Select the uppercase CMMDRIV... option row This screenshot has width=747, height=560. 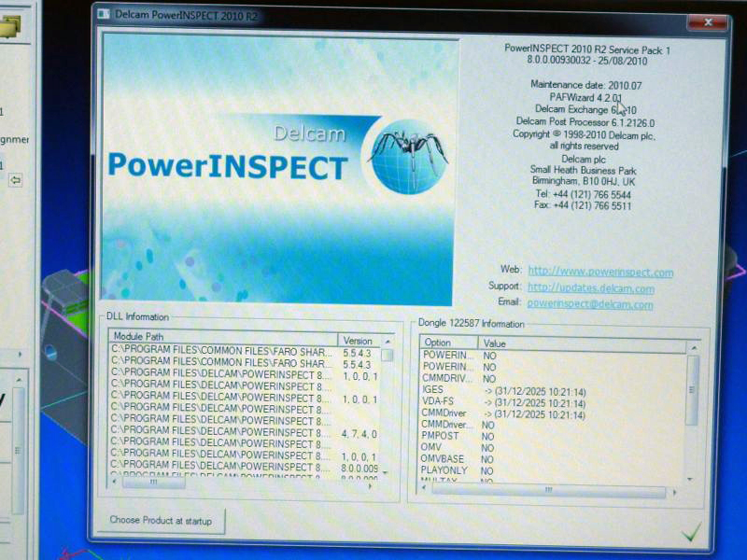point(553,379)
